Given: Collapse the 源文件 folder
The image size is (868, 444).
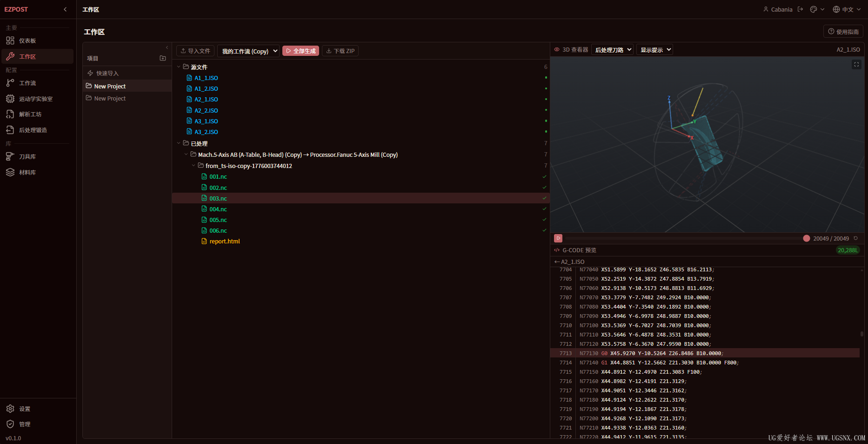Looking at the screenshot, I should click(179, 67).
